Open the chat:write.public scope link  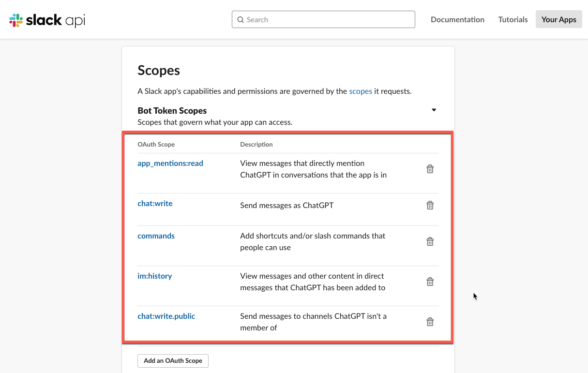pyautogui.click(x=166, y=316)
